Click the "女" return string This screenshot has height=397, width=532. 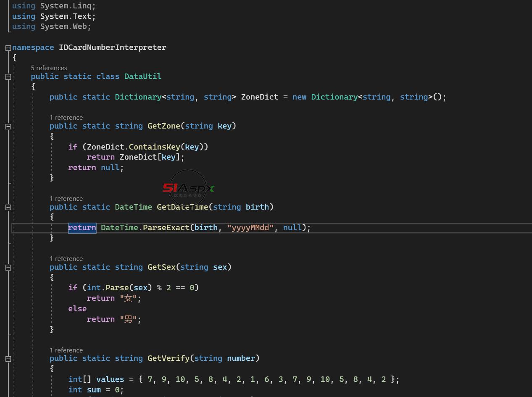click(129, 298)
